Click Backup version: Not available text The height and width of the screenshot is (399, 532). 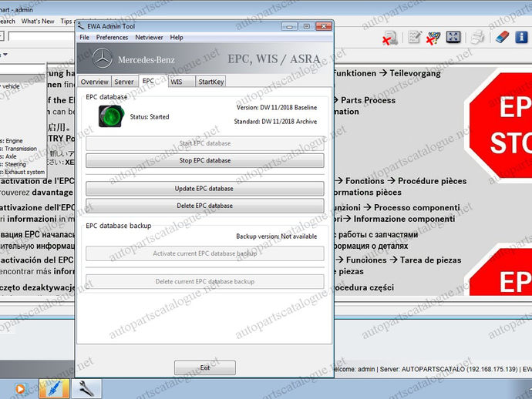tap(276, 236)
